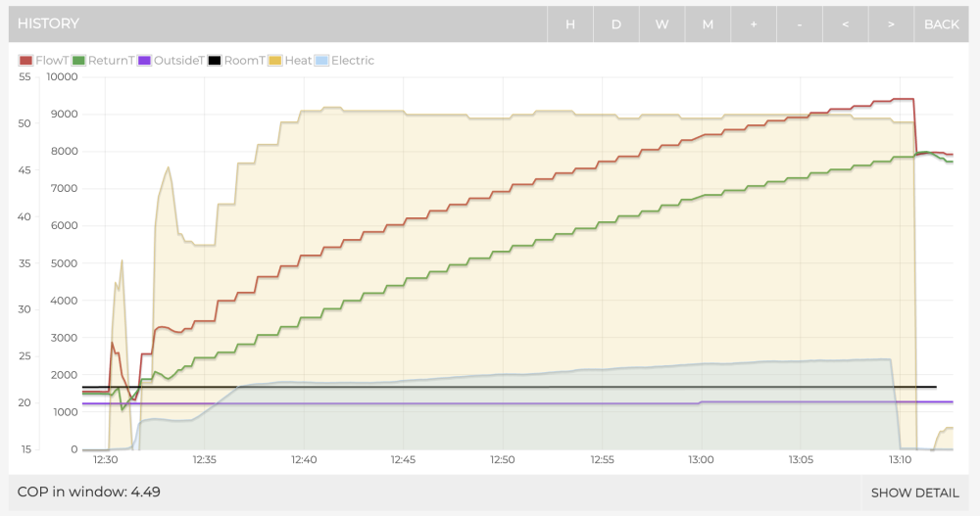The image size is (980, 516).
Task: Click the COP in window readout
Action: 89,492
